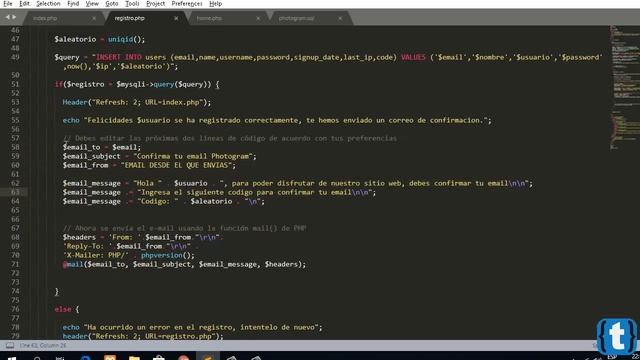Open the File menu

(7, 4)
